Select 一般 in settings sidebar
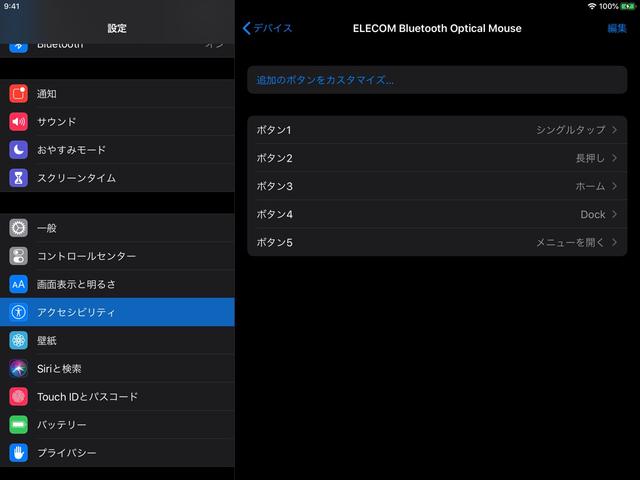This screenshot has height=480, width=640. (117, 228)
